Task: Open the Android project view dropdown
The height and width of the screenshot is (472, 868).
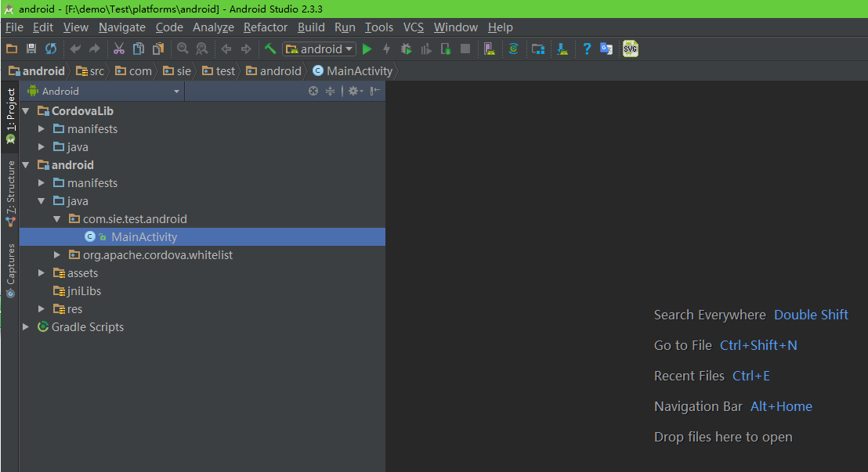Action: coord(103,92)
